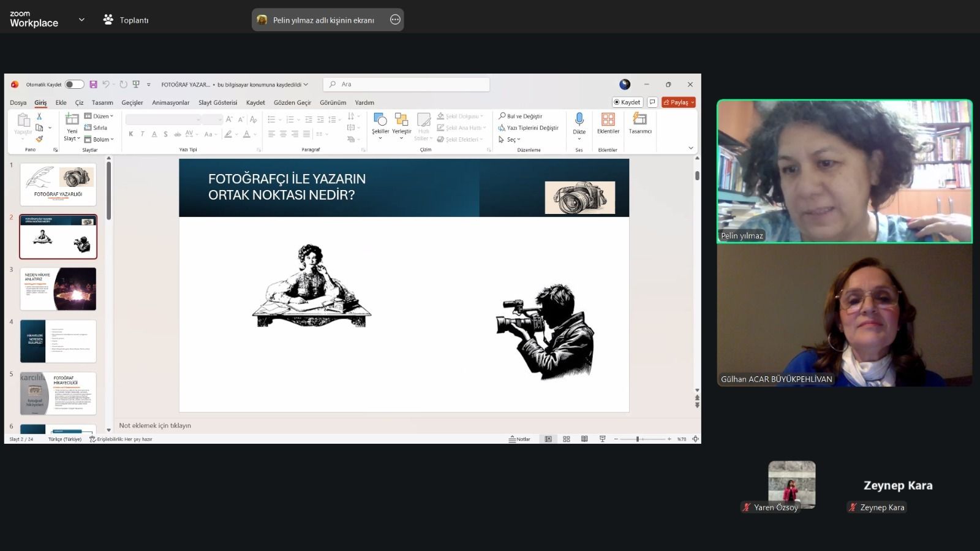
Task: Center-align the paragraph text
Action: pyautogui.click(x=283, y=134)
